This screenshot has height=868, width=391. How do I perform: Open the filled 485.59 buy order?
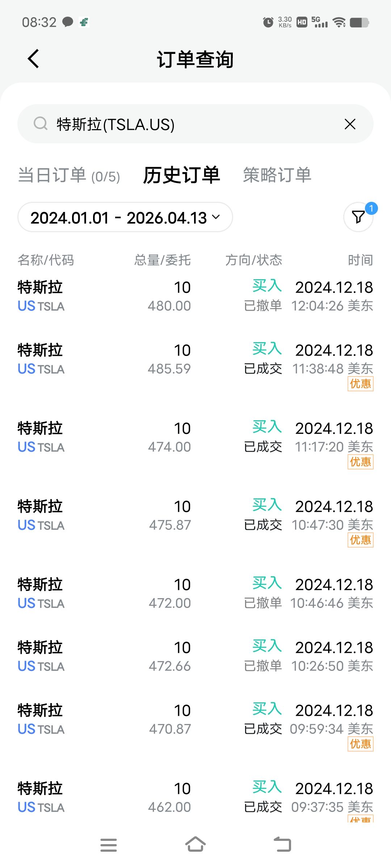(x=195, y=360)
